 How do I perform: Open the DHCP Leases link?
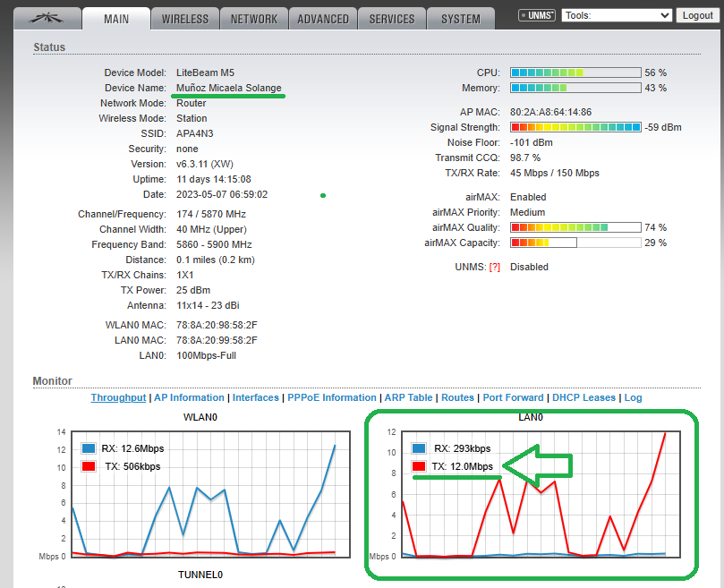click(x=583, y=397)
